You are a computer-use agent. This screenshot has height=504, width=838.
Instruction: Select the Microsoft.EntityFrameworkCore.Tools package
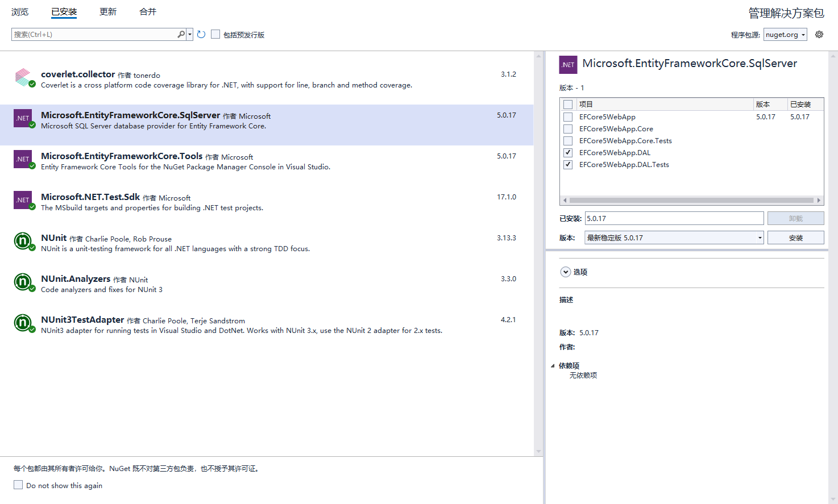coord(267,166)
